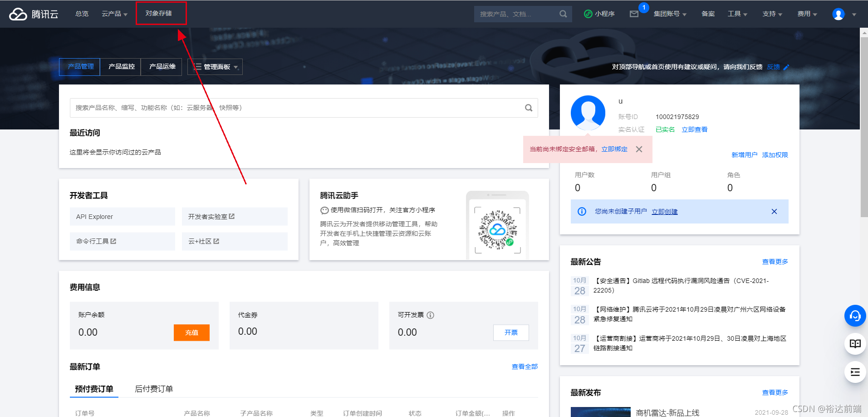Switch to the 产品管理 tab
Image resolution: width=868 pixels, height=417 pixels.
click(80, 67)
